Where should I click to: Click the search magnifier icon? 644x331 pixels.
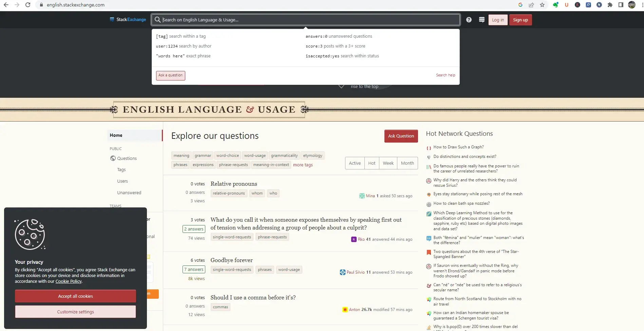(158, 20)
